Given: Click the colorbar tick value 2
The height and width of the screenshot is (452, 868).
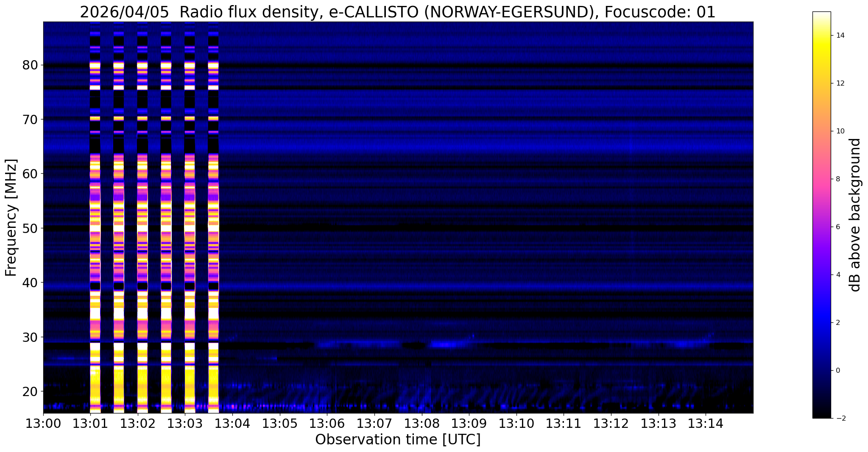Looking at the screenshot, I should click(837, 323).
